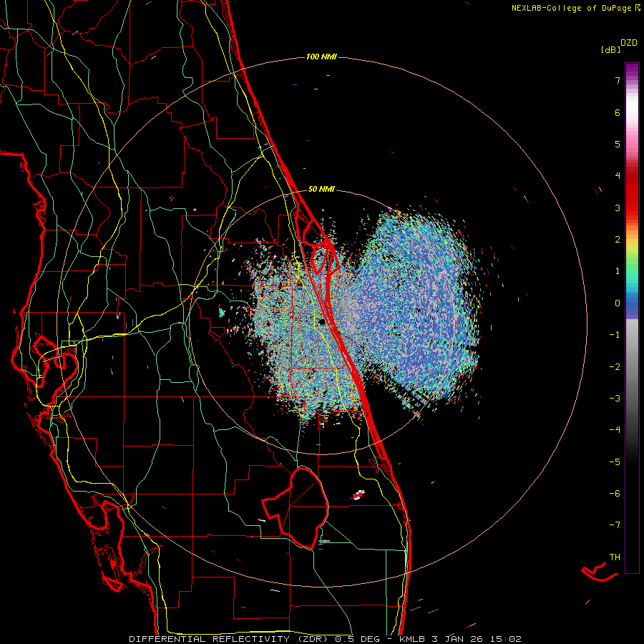644x644 pixels.
Task: Click the purple top of color bar
Action: point(632,69)
